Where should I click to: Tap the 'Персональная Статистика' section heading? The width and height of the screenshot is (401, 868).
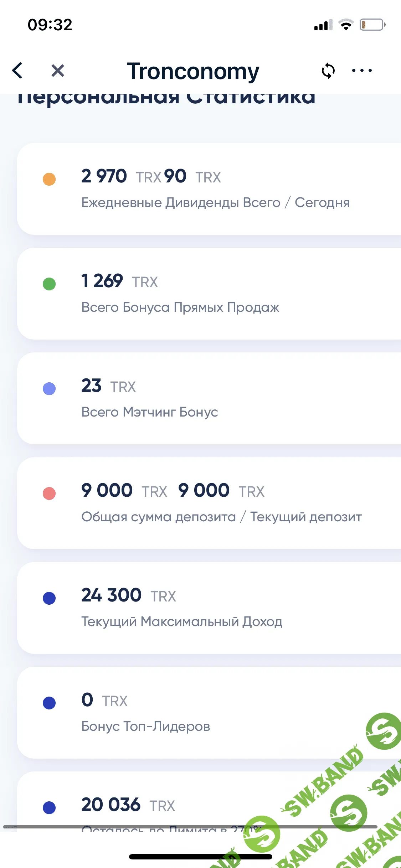(166, 99)
